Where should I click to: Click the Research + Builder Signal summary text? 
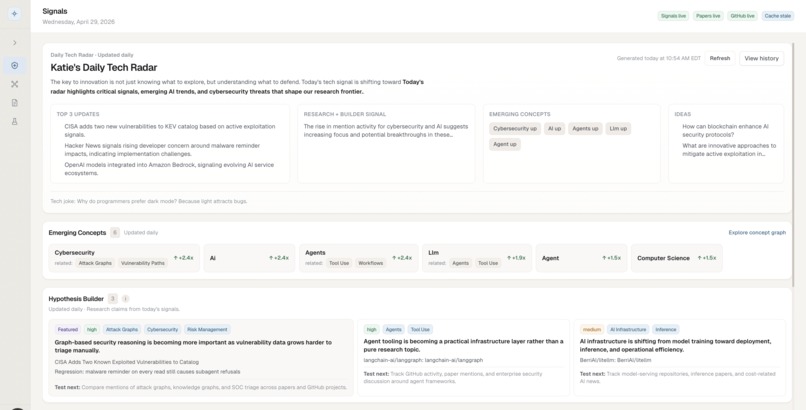pos(386,131)
